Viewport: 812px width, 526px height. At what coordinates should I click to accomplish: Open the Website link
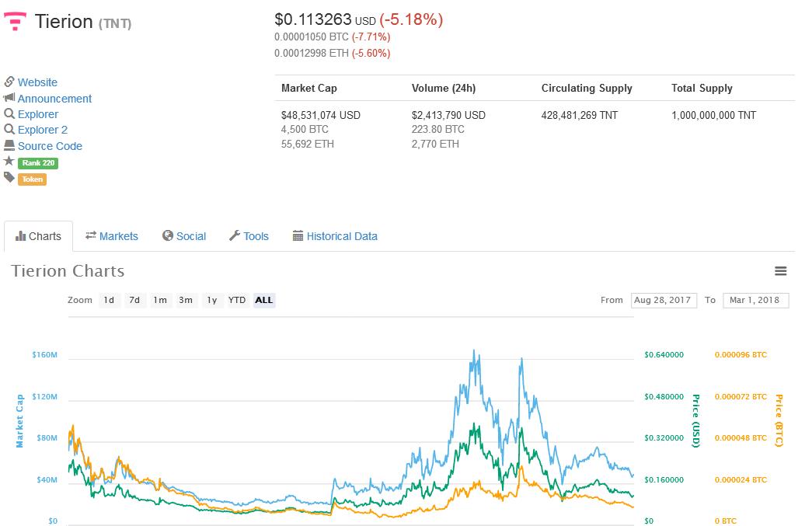click(37, 82)
